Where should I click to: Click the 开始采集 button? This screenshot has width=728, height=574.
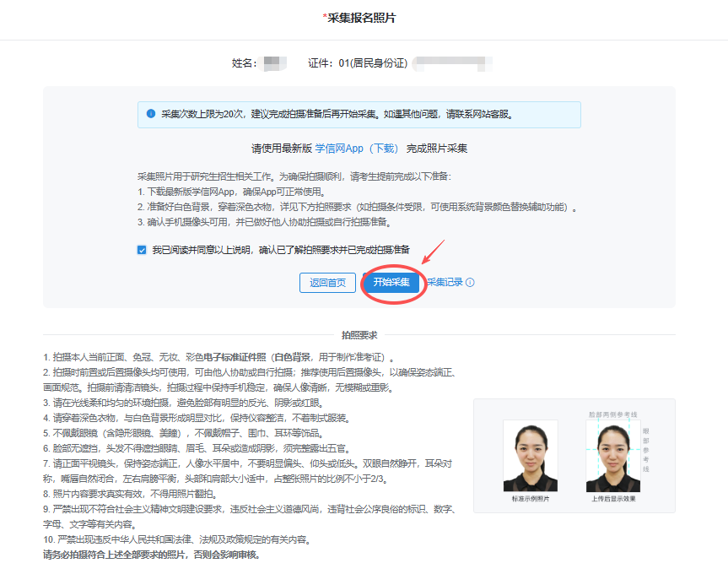coord(391,282)
